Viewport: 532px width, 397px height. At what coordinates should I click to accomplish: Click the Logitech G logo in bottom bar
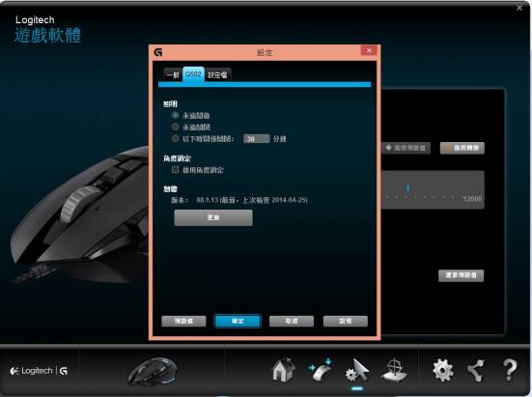tap(39, 371)
